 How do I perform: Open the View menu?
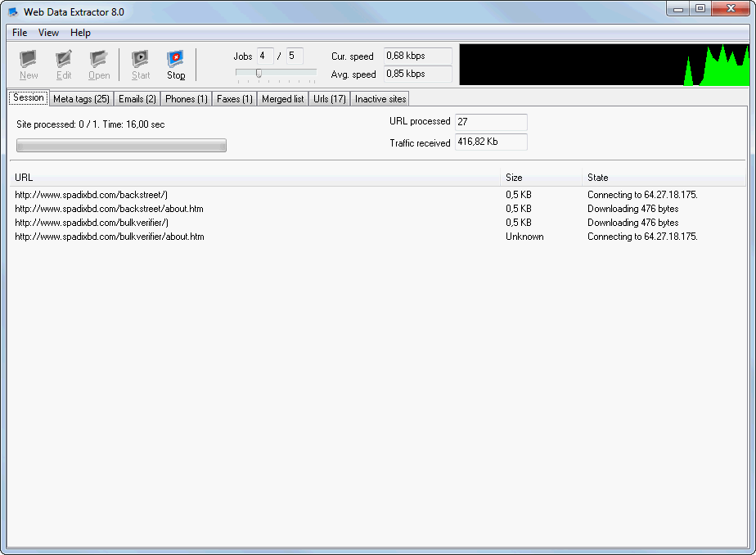click(x=48, y=33)
